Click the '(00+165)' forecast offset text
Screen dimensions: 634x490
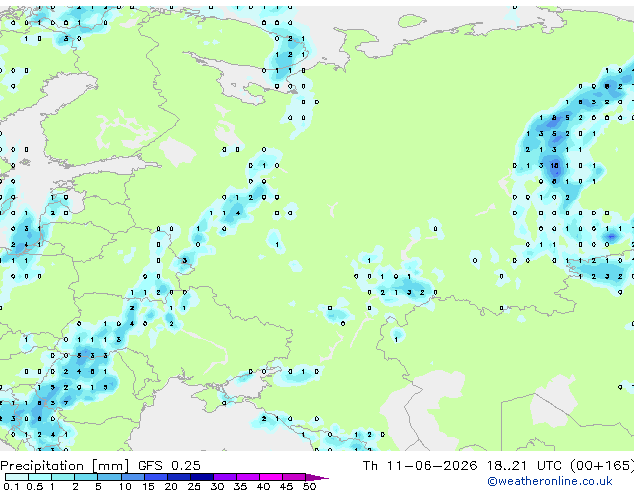click(x=602, y=466)
